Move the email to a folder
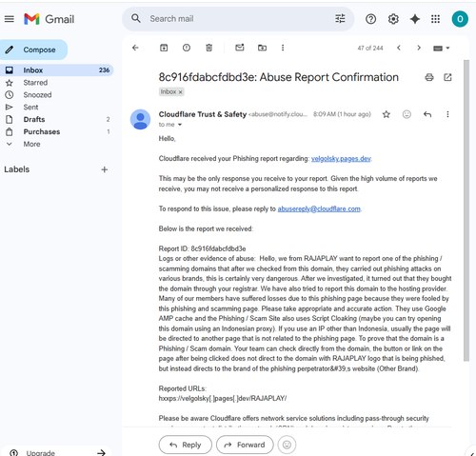Screen dimensions: 476x456 pos(262,48)
